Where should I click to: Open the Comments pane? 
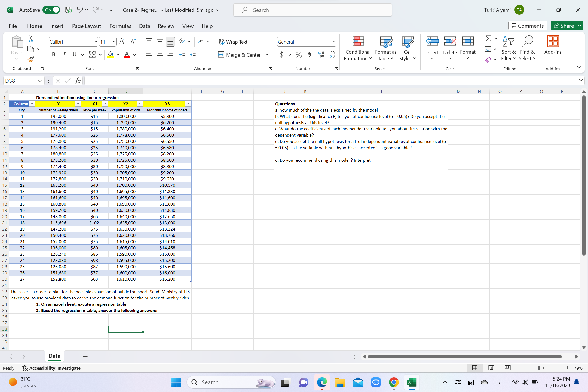coord(527,26)
